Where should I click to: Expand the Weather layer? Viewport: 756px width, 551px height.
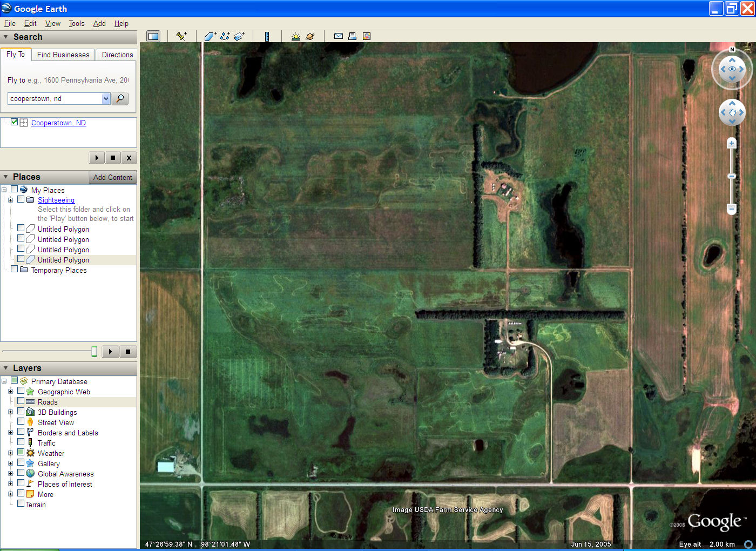[x=10, y=453]
